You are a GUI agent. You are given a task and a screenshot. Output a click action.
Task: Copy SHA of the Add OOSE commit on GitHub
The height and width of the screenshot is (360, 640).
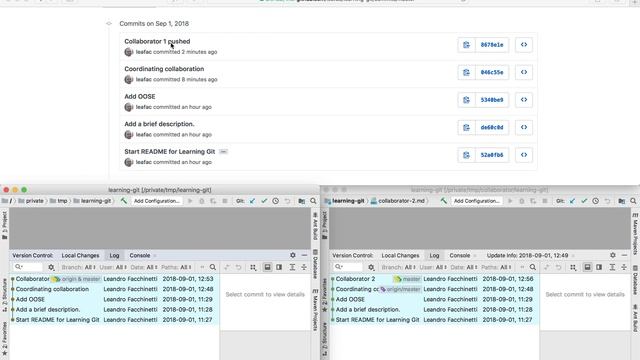coord(466,100)
